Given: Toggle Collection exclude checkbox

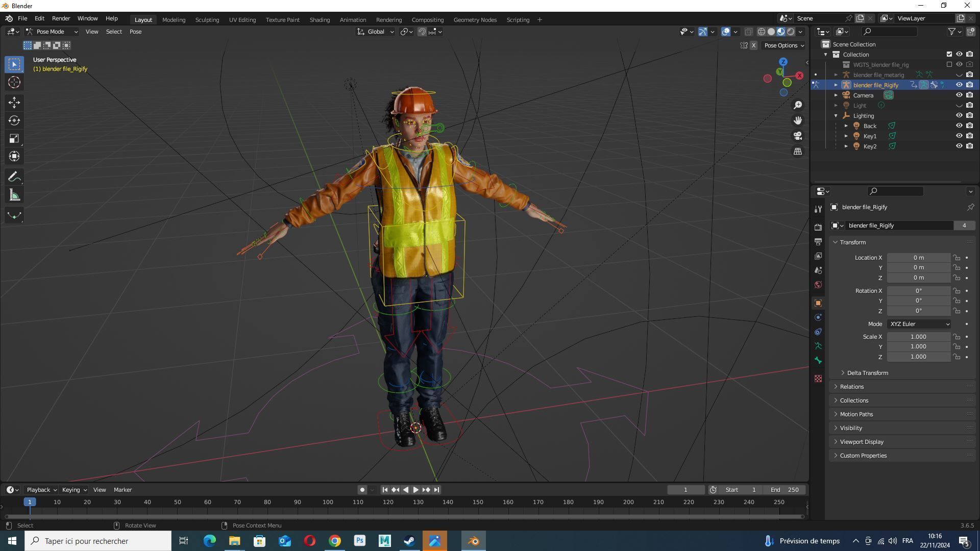Looking at the screenshot, I should pos(949,54).
